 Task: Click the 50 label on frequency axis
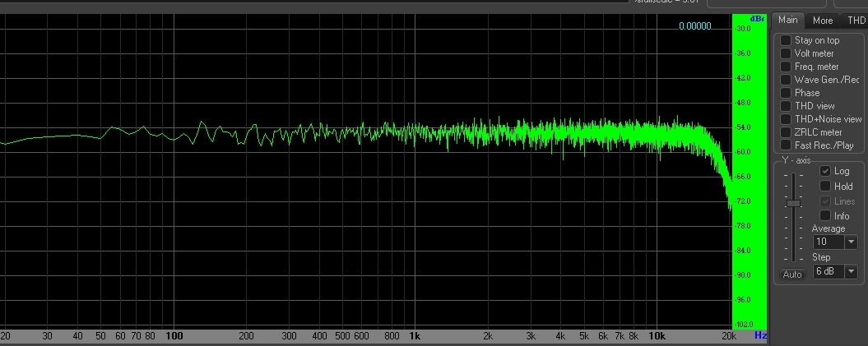tap(100, 336)
